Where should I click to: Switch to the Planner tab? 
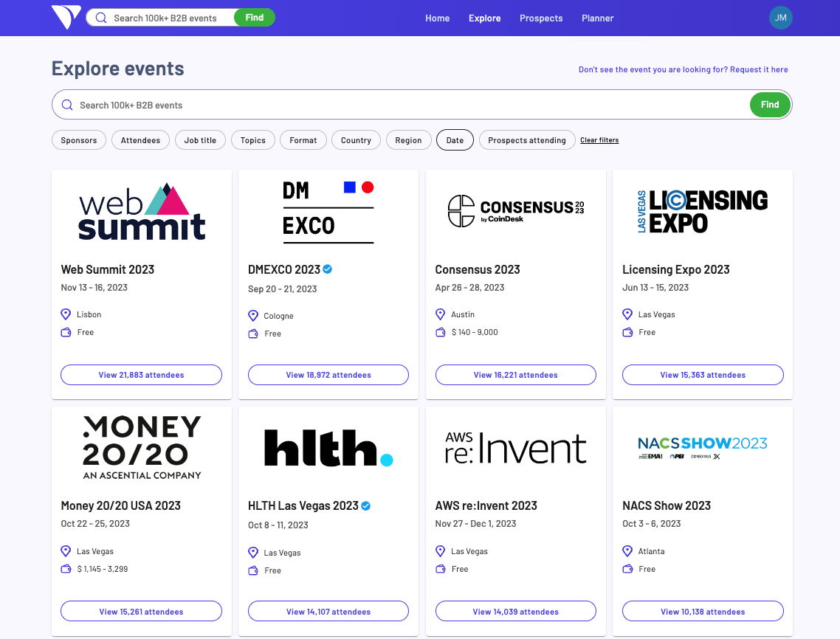point(597,18)
